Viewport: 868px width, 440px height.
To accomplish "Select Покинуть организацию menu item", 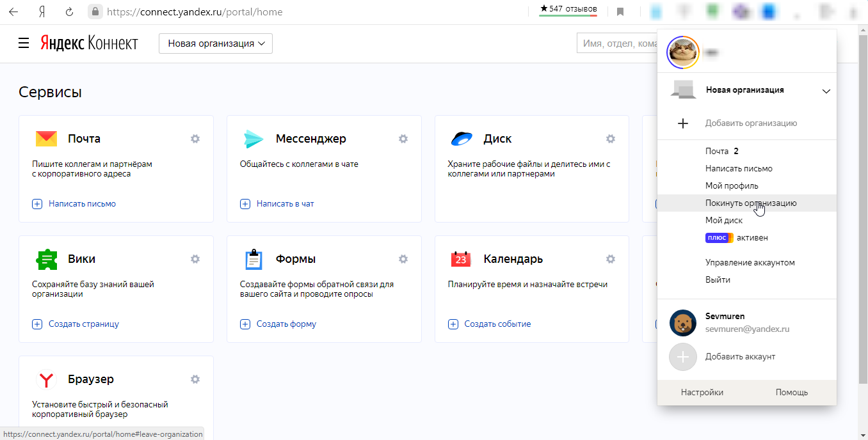I will click(x=747, y=203).
